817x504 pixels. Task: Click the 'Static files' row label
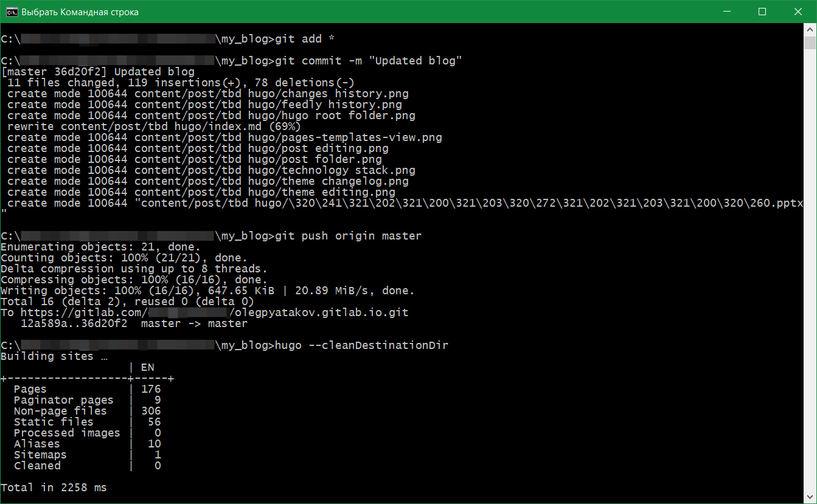pos(54,422)
